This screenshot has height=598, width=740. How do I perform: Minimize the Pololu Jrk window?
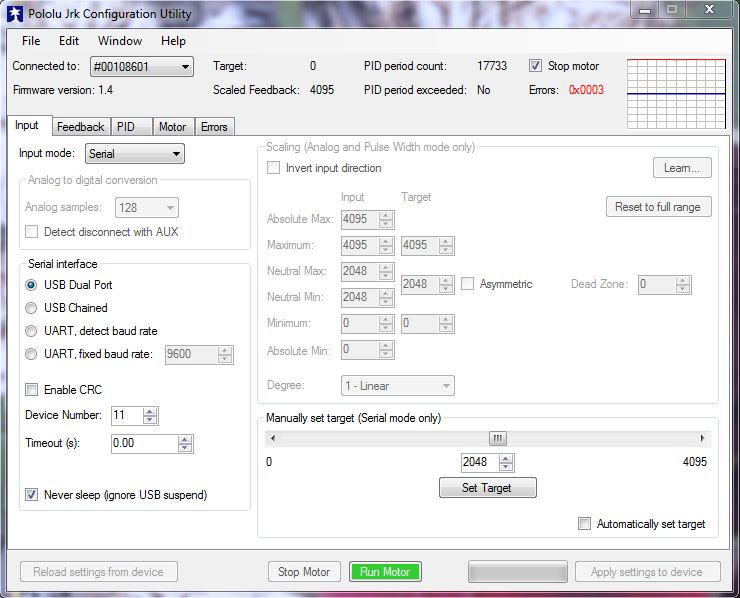[x=645, y=9]
